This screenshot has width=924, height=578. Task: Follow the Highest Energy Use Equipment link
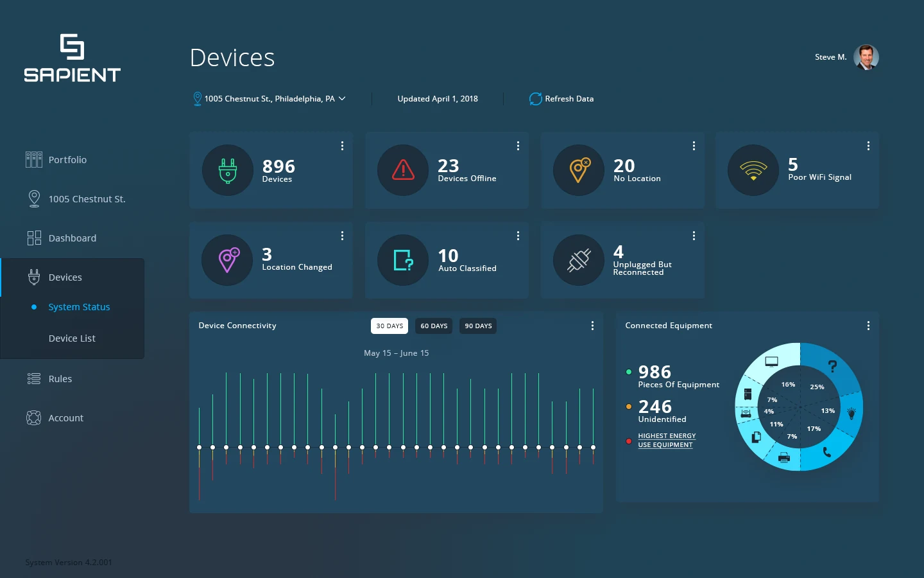coord(667,440)
